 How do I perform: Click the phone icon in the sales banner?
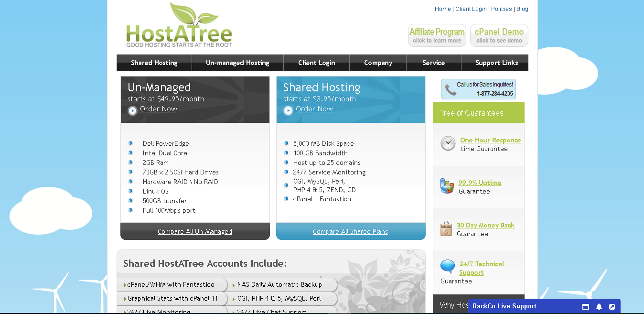451,89
